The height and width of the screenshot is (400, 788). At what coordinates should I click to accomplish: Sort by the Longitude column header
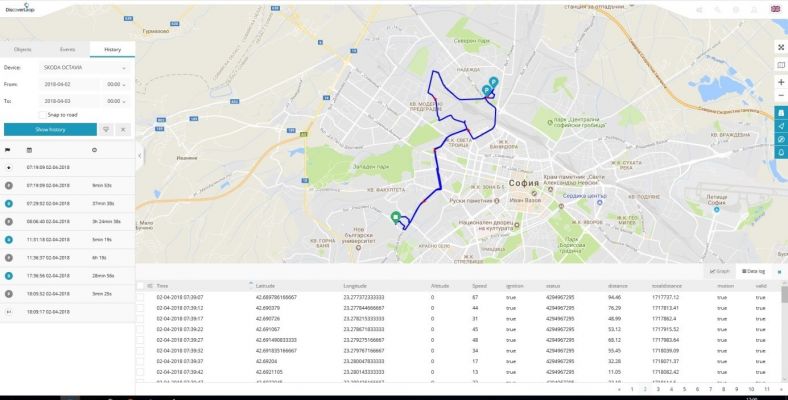pyautogui.click(x=355, y=286)
